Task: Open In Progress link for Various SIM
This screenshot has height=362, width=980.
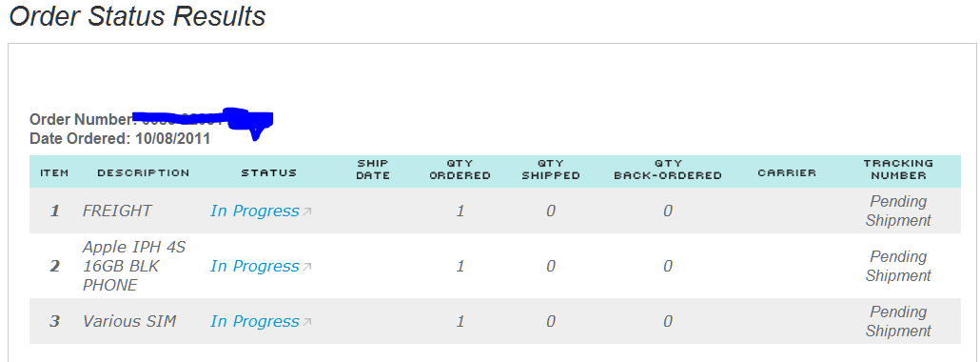Action: click(255, 322)
